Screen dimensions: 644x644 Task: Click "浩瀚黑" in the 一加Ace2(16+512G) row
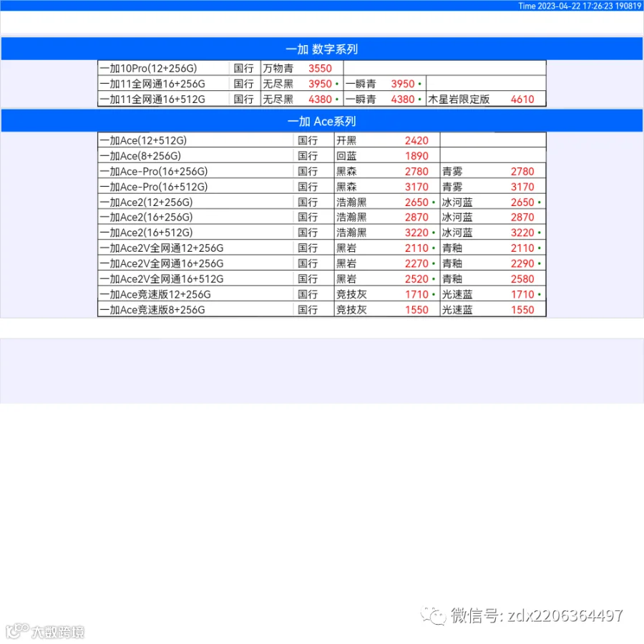pos(351,233)
